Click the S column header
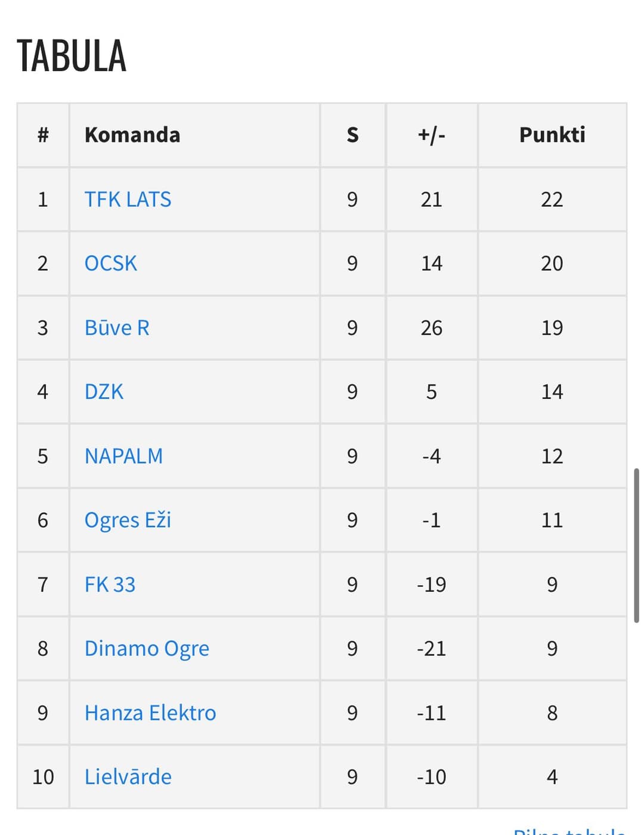This screenshot has height=835, width=644. coord(352,135)
